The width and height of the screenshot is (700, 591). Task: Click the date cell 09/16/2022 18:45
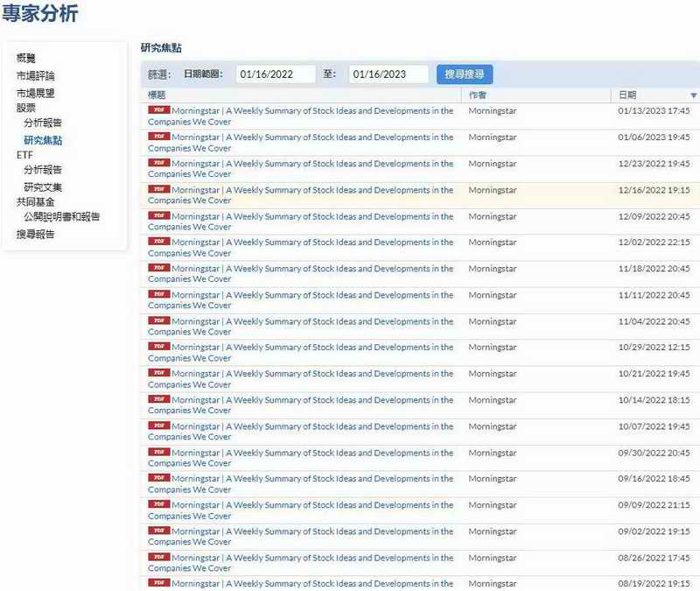[654, 478]
